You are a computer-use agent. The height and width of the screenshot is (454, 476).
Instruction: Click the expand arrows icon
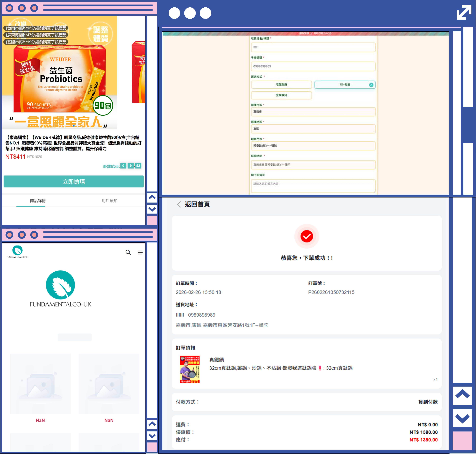464,12
